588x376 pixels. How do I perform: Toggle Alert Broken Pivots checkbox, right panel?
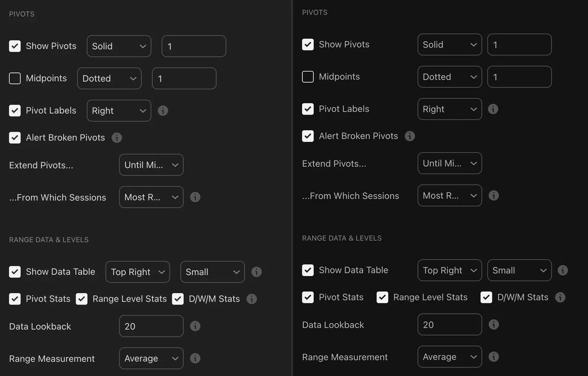click(308, 136)
